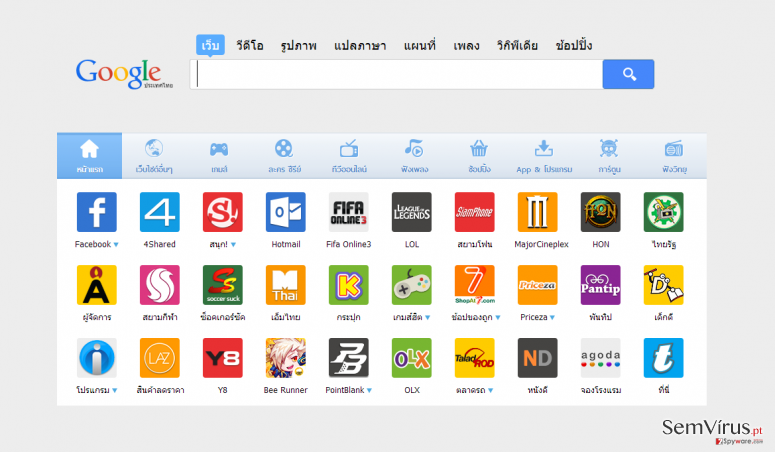Open the 4Shared icon
Screen dimensions: 775x453
point(160,212)
